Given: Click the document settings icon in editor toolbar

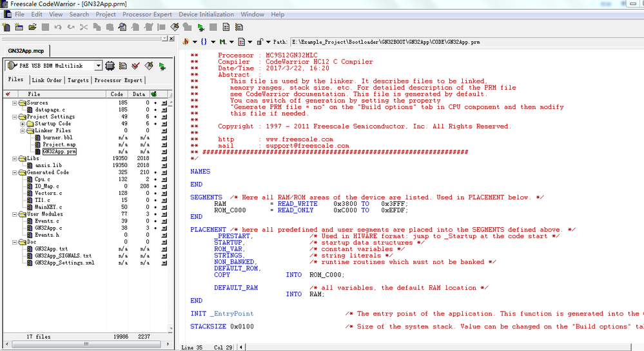Looking at the screenshot, I should (x=242, y=41).
